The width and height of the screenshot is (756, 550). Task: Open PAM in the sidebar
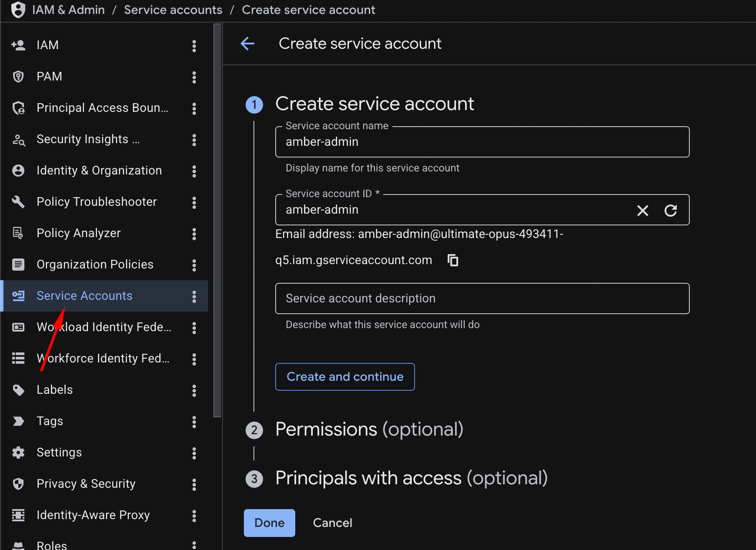(x=49, y=77)
